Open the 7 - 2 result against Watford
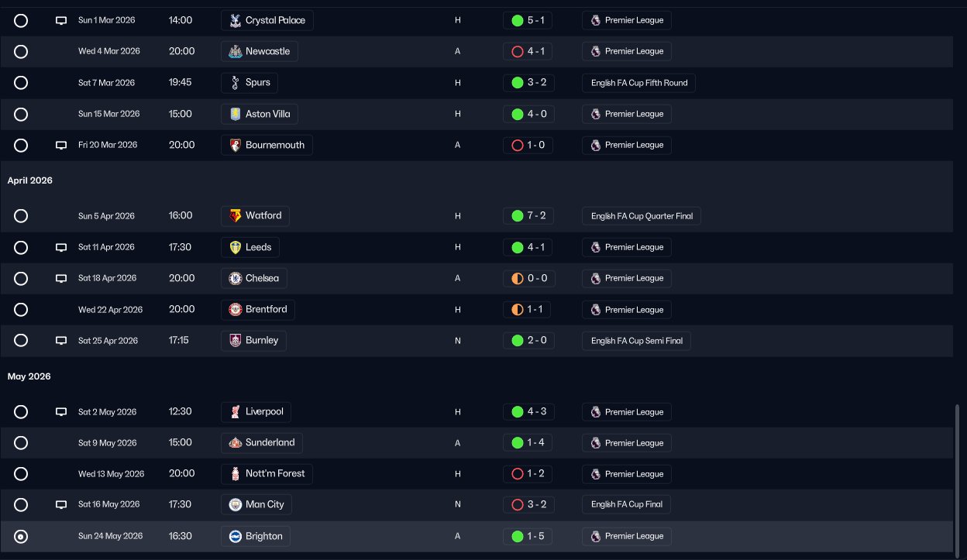Screen dimensions: 967x560 click(x=528, y=215)
